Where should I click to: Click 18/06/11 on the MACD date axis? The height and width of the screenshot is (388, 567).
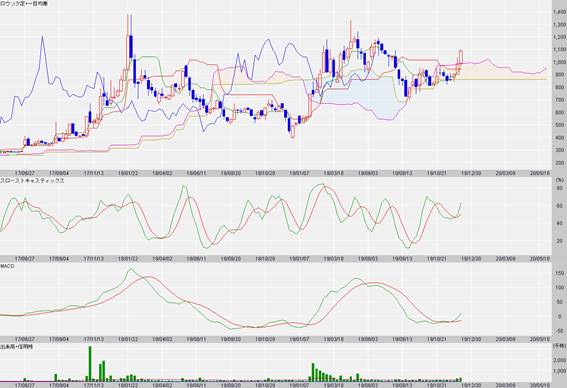pos(196,339)
